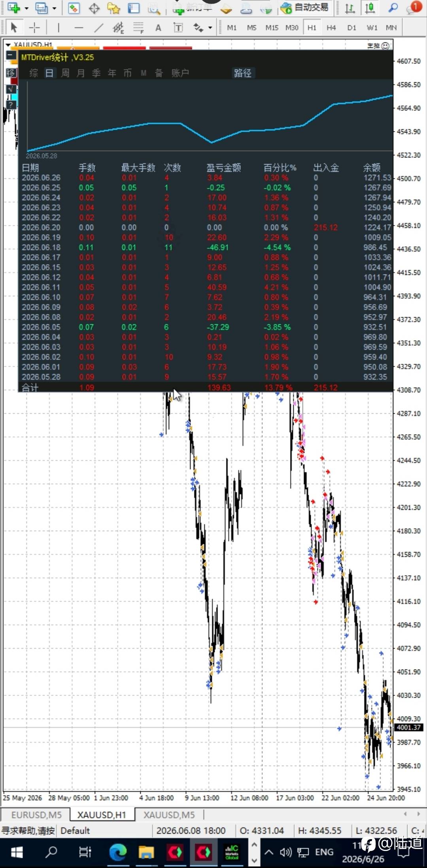Screen dimensions: 427x868
Task: Open the notification bubble with badge 1
Action: 414,7
